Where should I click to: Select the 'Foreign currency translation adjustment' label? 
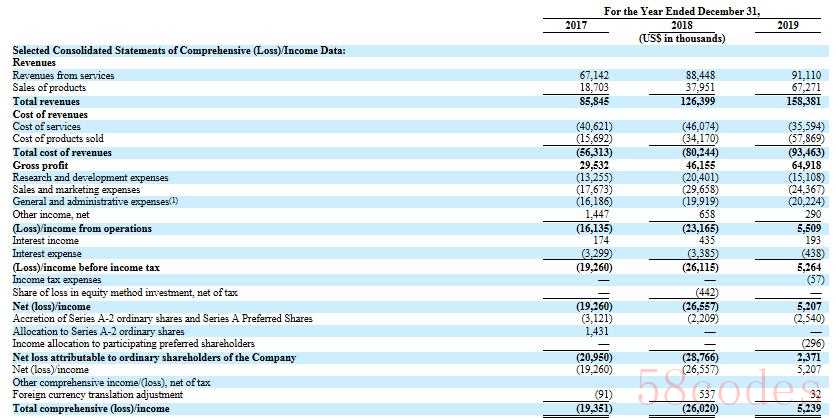click(x=97, y=394)
